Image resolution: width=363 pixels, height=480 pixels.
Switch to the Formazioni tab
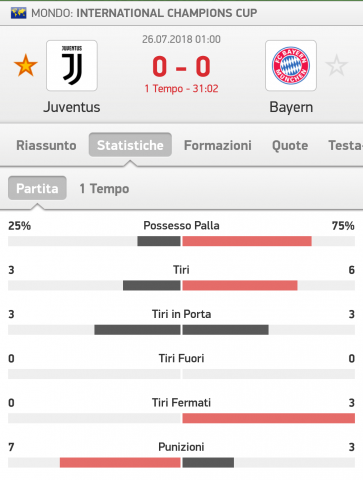tap(218, 145)
